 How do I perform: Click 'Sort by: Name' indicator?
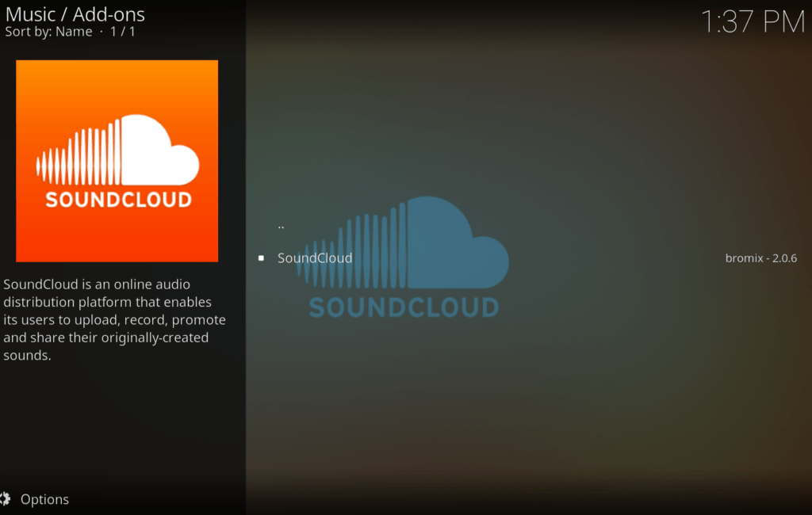[x=48, y=32]
